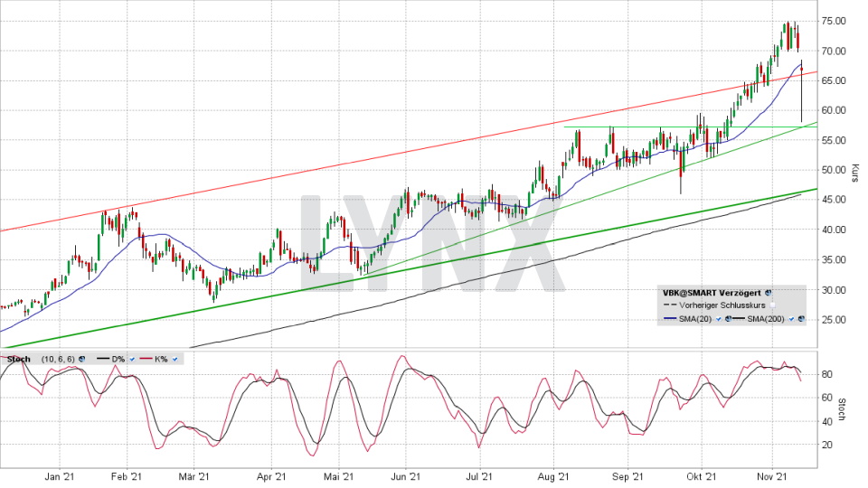Image resolution: width=868 pixels, height=488 pixels.
Task: Click the Kurs axis title
Action: 855,173
